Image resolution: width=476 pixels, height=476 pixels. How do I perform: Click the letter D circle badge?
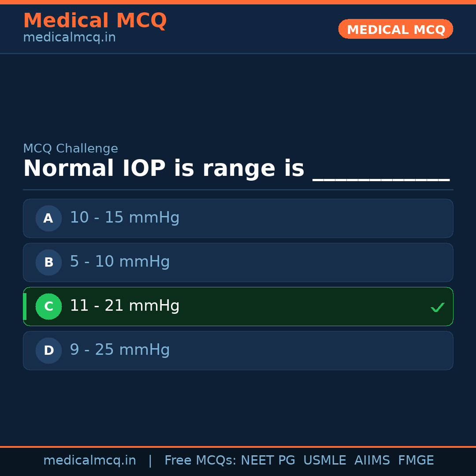48,350
